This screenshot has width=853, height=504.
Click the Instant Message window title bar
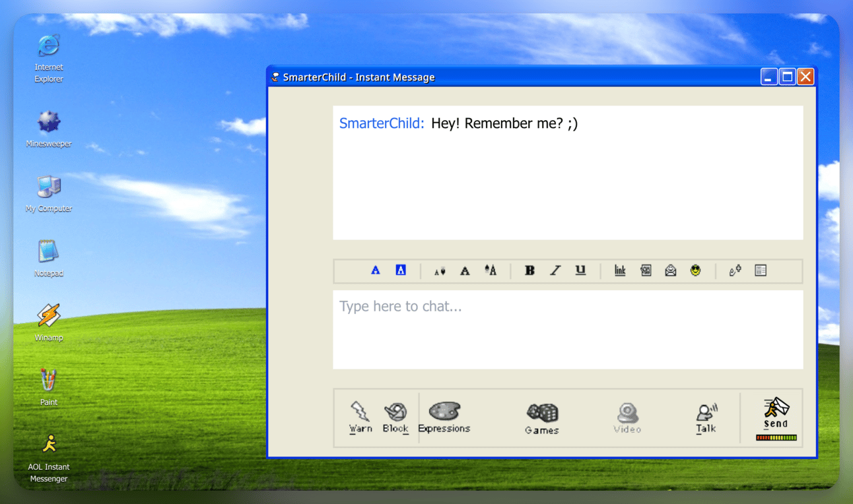[x=515, y=77]
